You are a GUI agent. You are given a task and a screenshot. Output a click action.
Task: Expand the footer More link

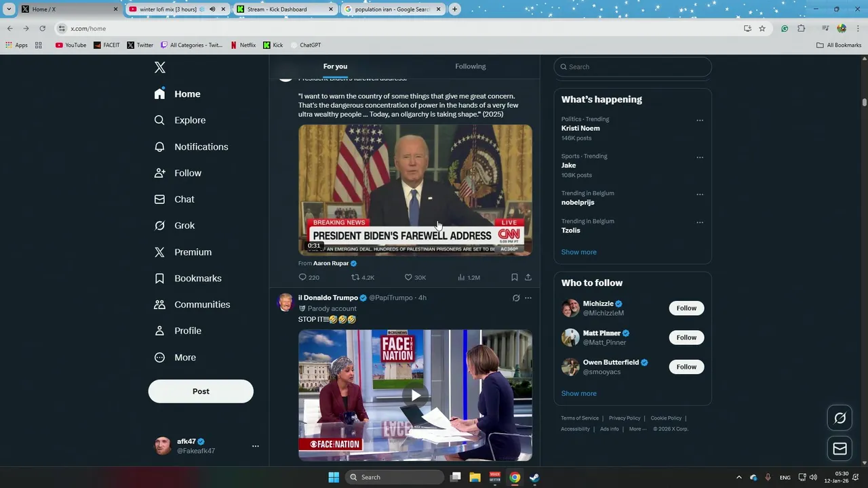[637, 429]
